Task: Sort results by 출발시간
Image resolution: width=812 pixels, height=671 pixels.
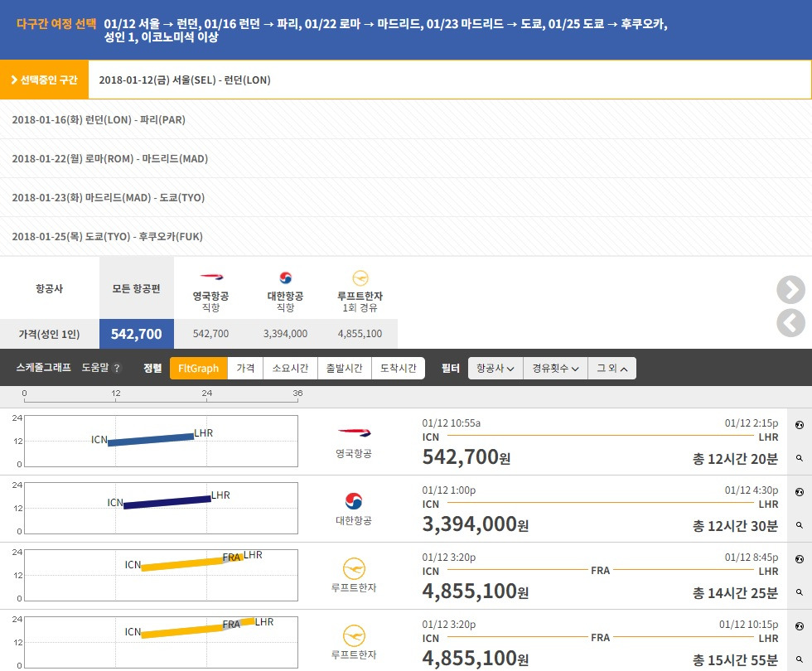Action: click(345, 368)
